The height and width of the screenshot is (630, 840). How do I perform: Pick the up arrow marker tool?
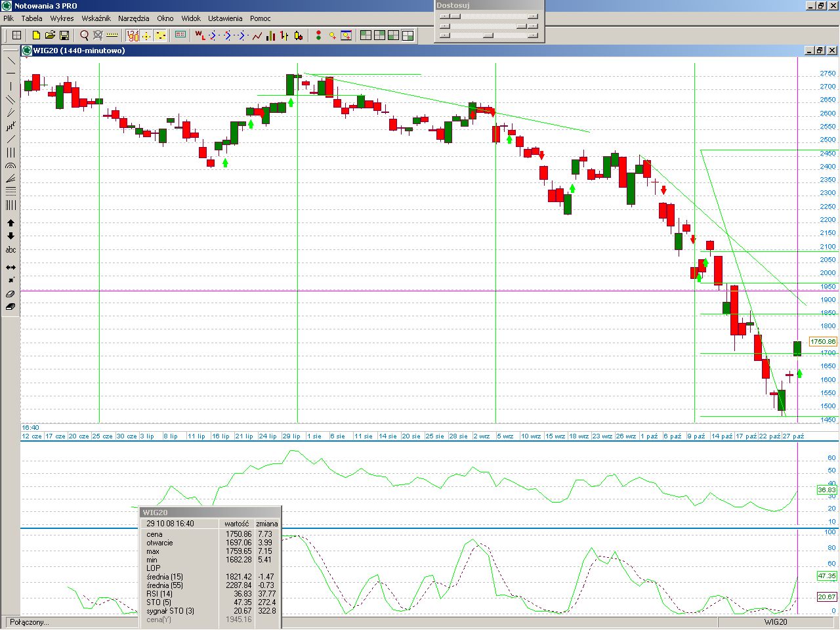coord(10,223)
